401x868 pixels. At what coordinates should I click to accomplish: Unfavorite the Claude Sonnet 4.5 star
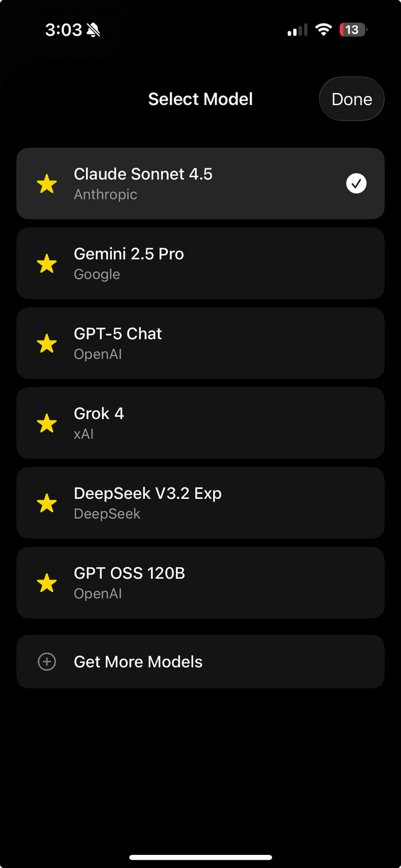tap(47, 184)
